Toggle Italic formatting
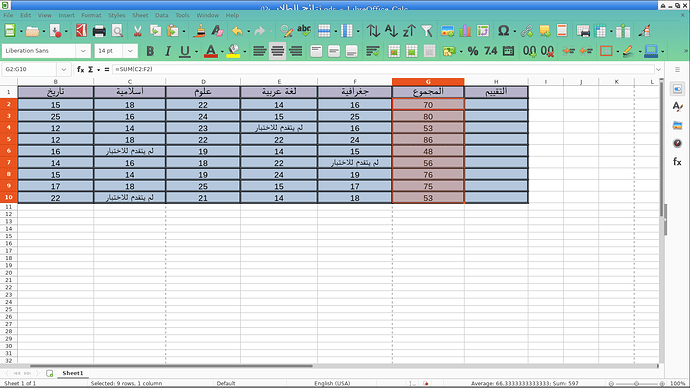Viewport: 690px width, 388px height. click(168, 51)
